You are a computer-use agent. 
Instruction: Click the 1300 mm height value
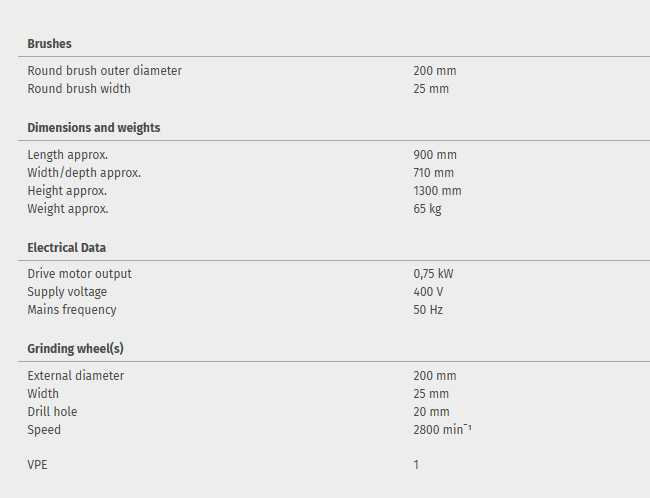point(437,191)
